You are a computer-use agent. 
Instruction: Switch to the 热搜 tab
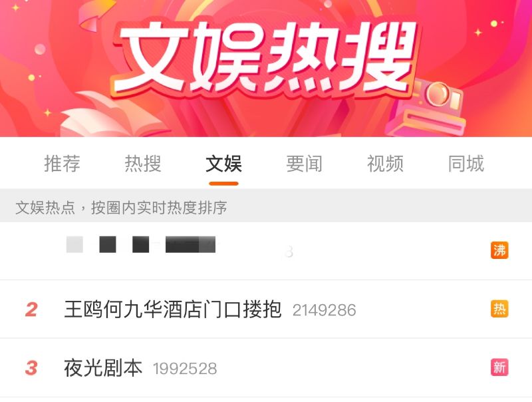coord(143,164)
